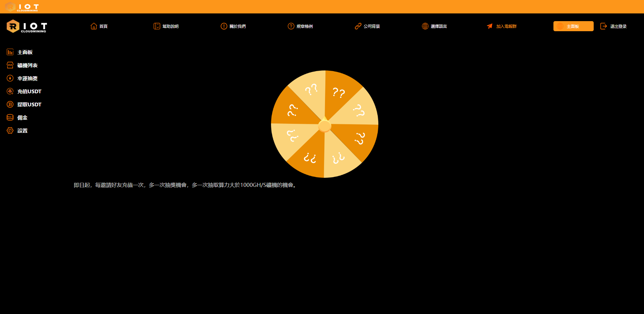Click the 退出登录 text link
Screen dimensions: 644x314
[x=618, y=26]
